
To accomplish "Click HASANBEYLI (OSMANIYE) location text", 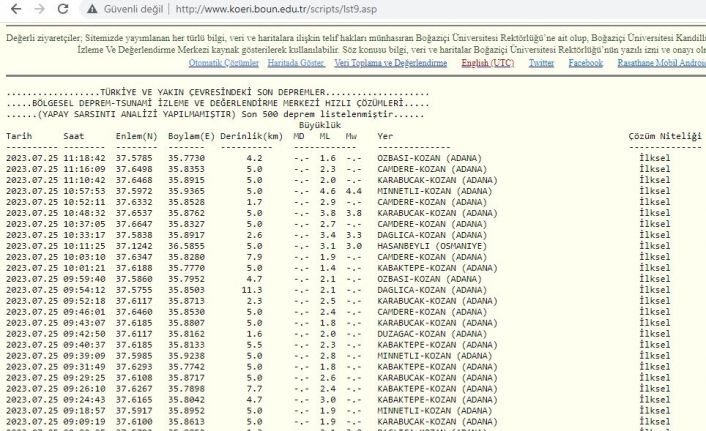I will click(432, 245).
